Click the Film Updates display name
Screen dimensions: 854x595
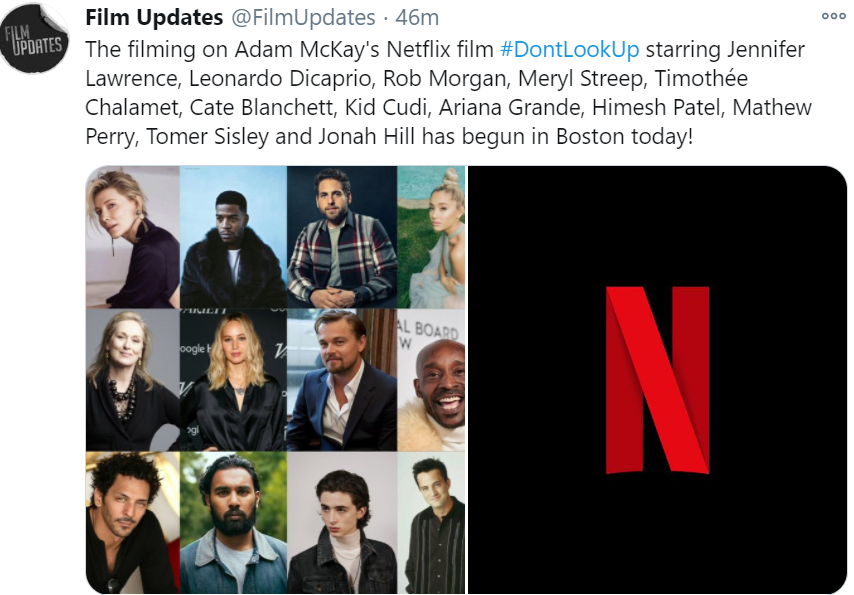coord(154,17)
